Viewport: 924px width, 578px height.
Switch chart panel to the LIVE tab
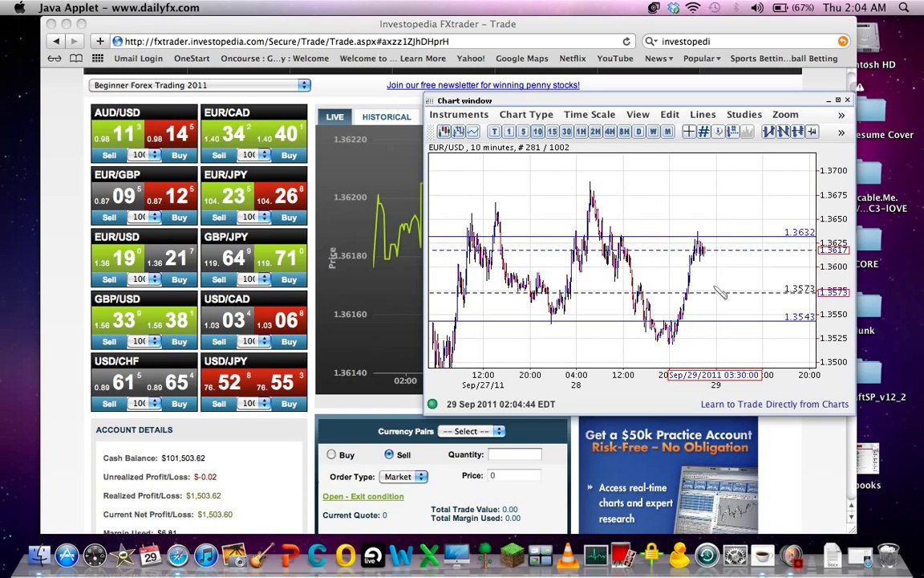pyautogui.click(x=334, y=117)
